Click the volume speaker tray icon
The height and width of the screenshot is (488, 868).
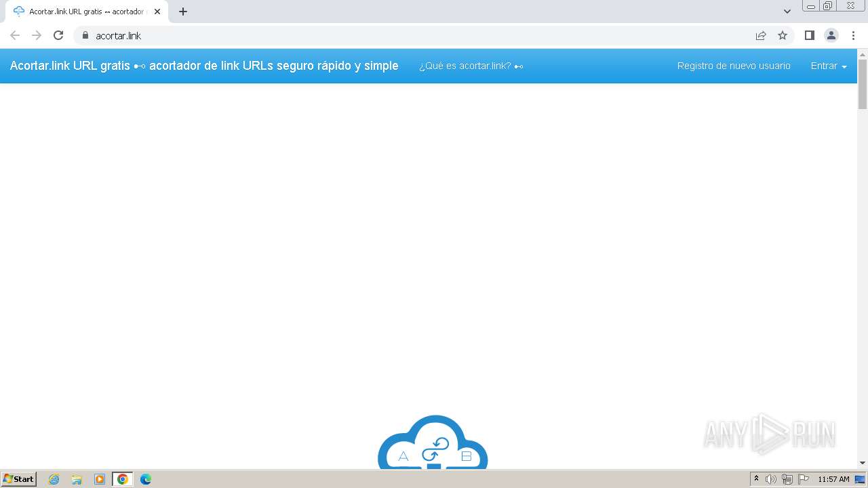[x=771, y=479]
